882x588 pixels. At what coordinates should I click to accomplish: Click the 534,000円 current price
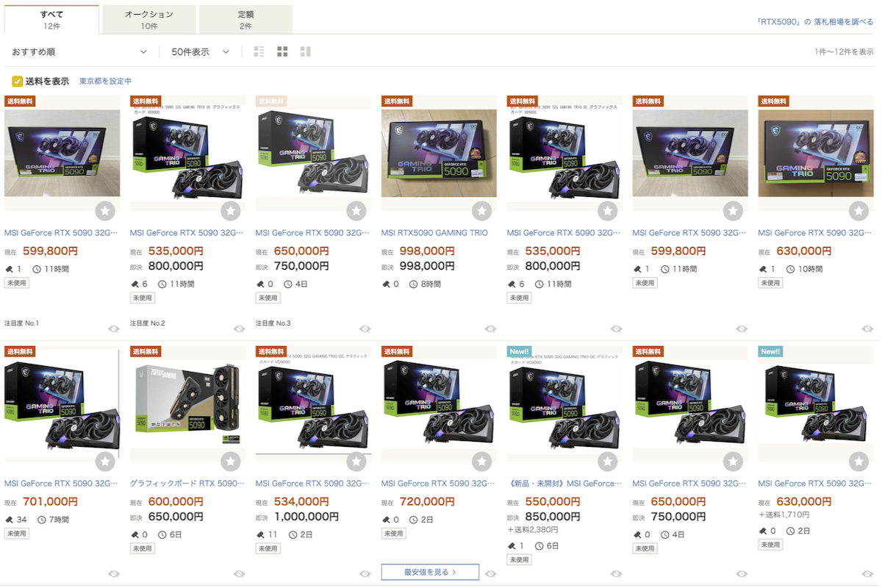(301, 502)
